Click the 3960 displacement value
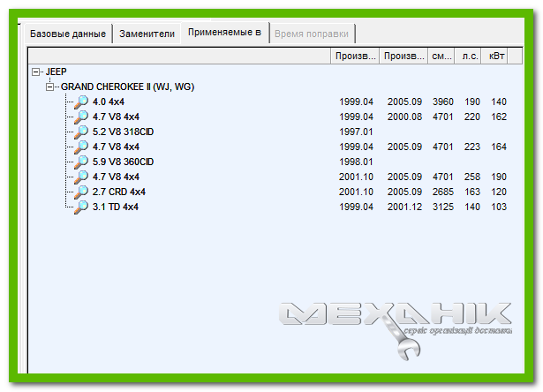Image resolution: width=543 pixels, height=392 pixels. 443,102
